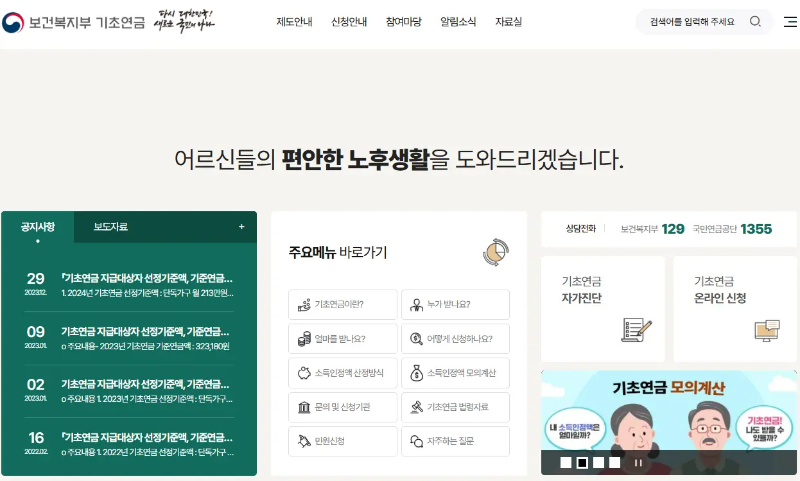
Task: Click the 자가진단 checklist pencil icon
Action: [636, 330]
